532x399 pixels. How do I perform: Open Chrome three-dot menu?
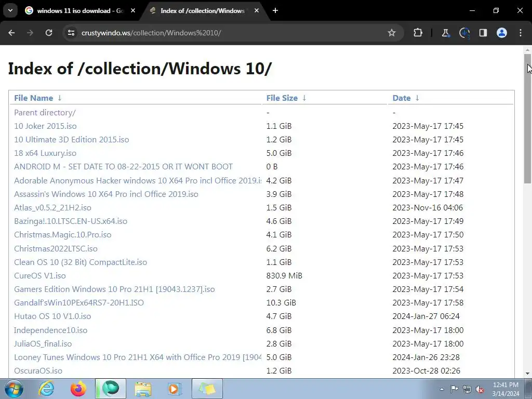pyautogui.click(x=521, y=33)
